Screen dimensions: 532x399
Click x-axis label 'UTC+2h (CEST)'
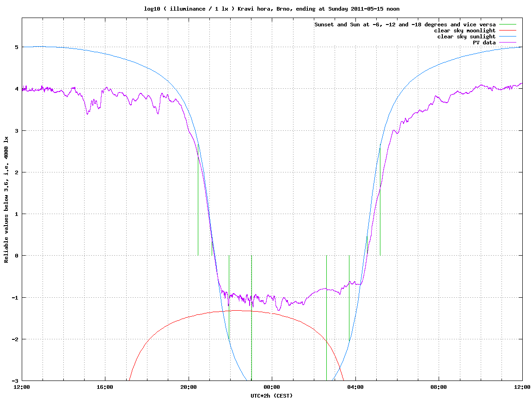tap(271, 396)
